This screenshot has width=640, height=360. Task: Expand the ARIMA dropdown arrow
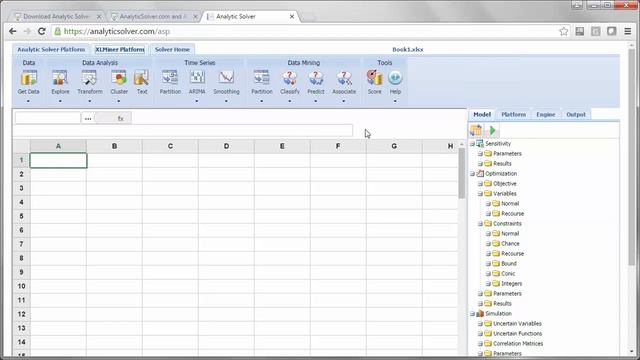tap(197, 101)
